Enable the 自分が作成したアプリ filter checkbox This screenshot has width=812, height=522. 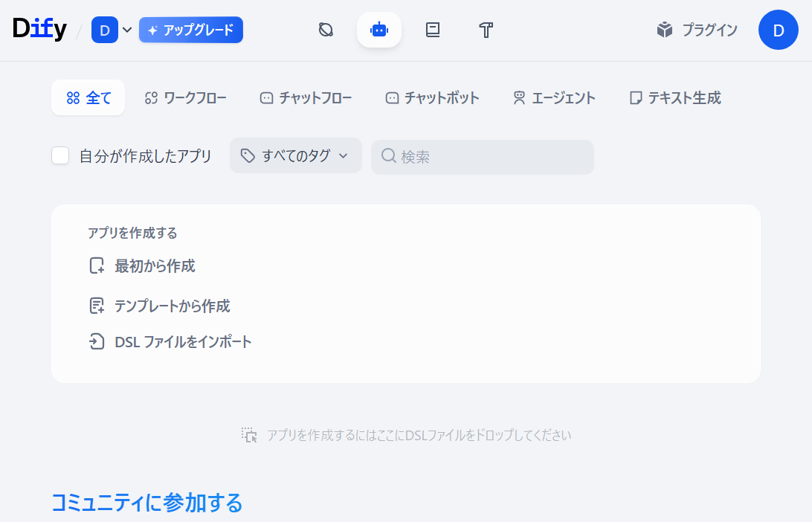click(x=59, y=155)
